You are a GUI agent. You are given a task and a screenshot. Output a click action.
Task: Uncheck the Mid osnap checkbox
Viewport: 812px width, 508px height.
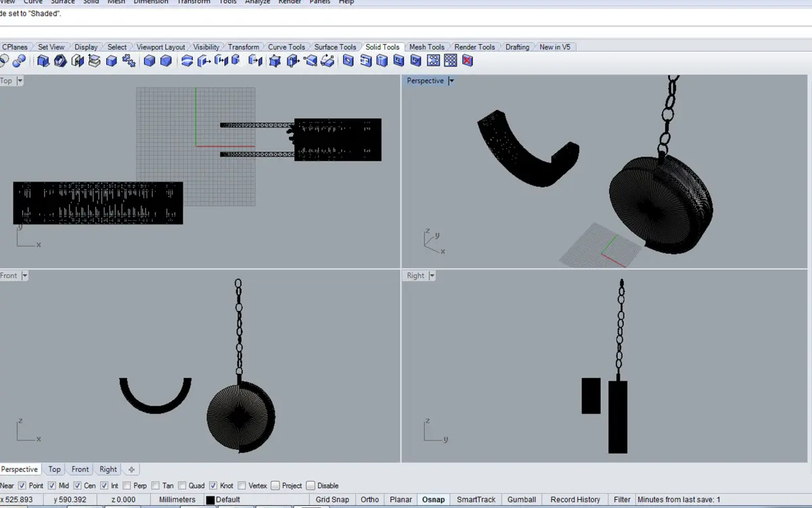click(x=51, y=486)
